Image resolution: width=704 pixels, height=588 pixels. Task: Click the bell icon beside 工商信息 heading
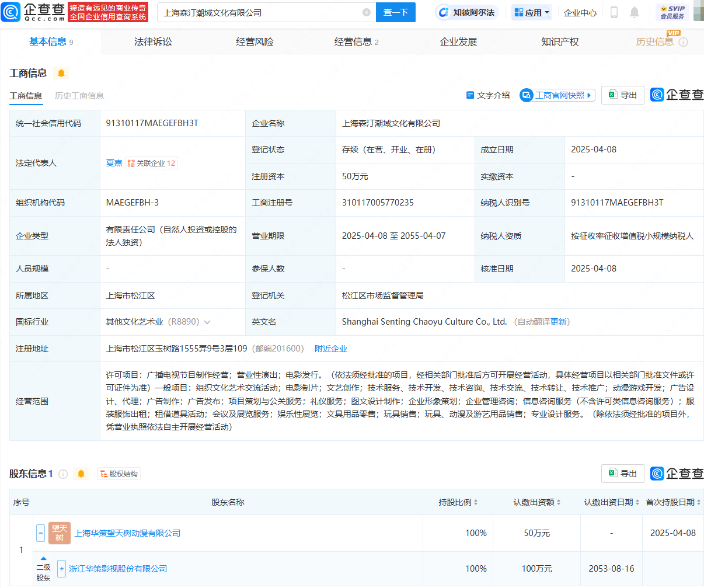[x=61, y=73]
